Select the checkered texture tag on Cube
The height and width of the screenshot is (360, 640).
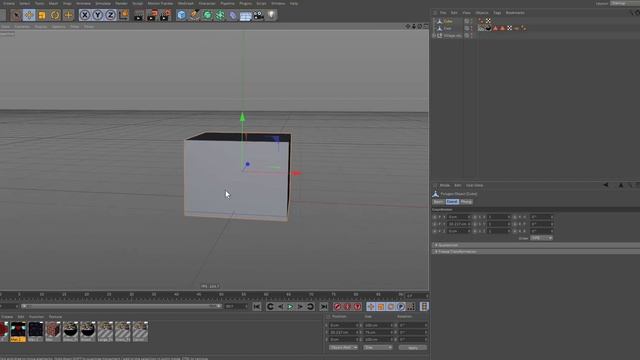(488, 21)
